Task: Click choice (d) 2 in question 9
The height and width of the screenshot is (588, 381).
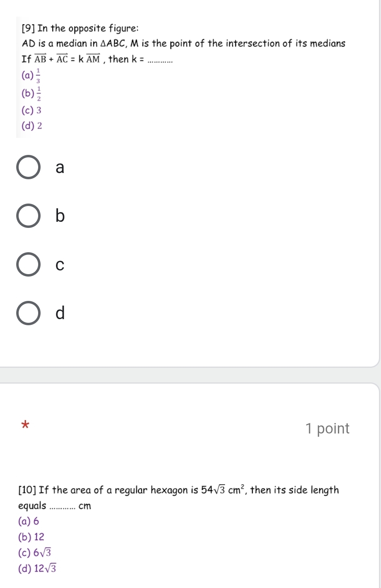Action: tap(31, 126)
